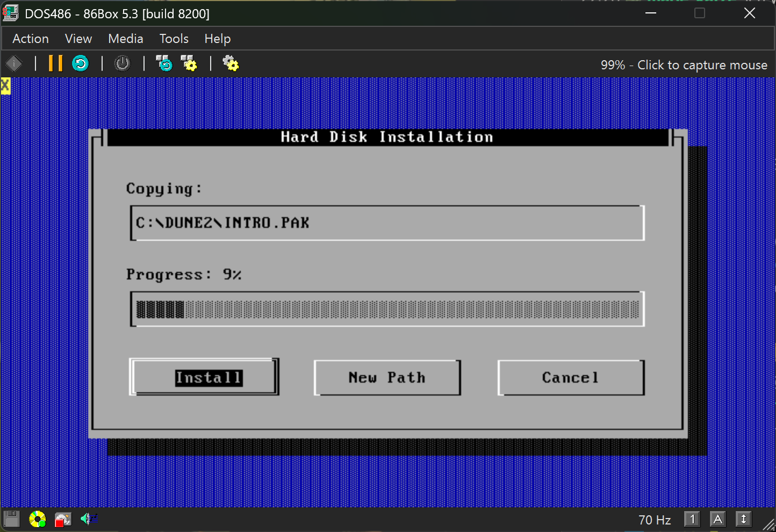Click the CD-ROM drive status icon
The height and width of the screenshot is (532, 776).
37,519
